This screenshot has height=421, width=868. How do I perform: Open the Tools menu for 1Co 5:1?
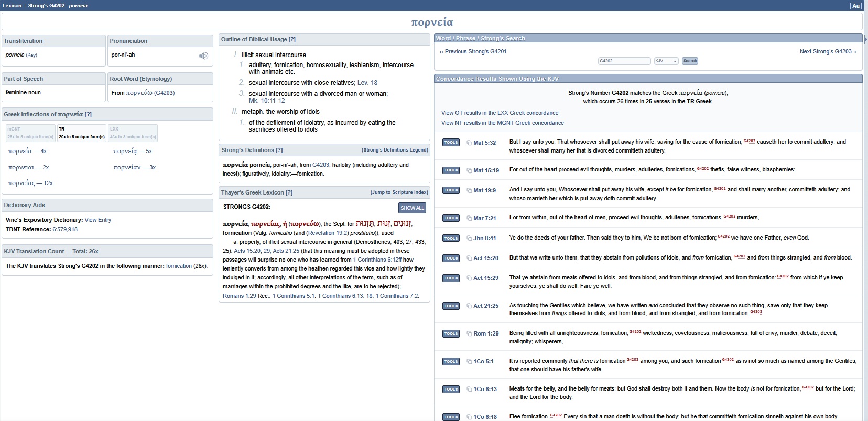click(451, 361)
